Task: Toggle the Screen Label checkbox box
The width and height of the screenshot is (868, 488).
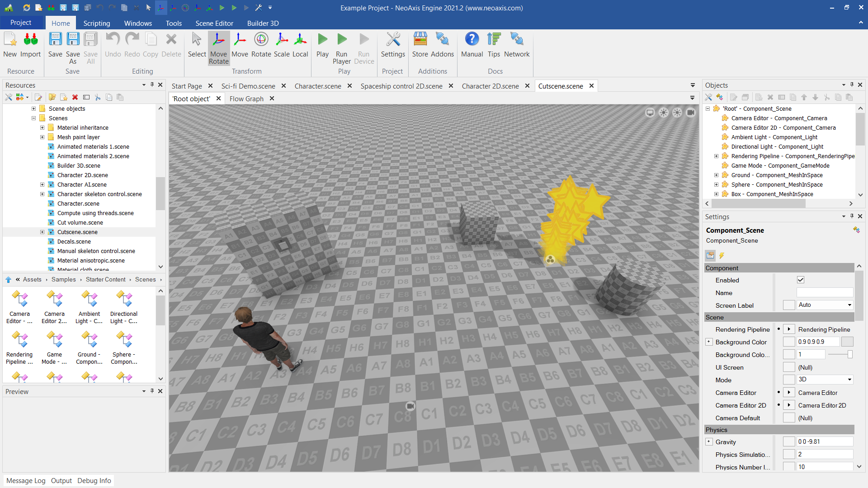Action: click(789, 305)
